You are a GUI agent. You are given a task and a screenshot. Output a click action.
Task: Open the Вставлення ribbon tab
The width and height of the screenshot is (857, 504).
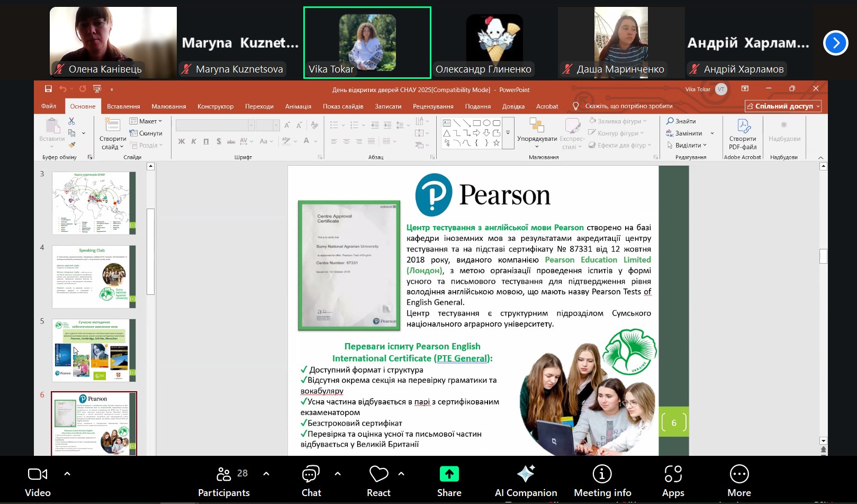click(x=123, y=106)
